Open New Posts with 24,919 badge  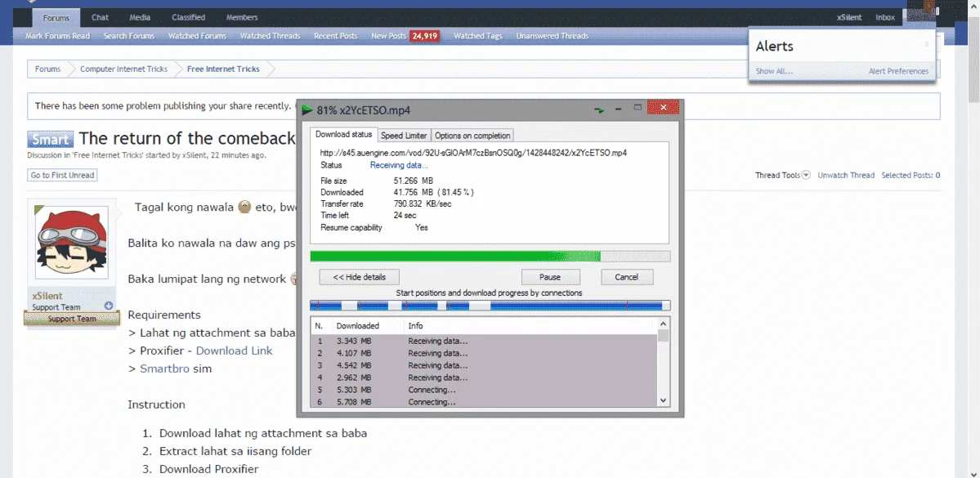click(405, 36)
